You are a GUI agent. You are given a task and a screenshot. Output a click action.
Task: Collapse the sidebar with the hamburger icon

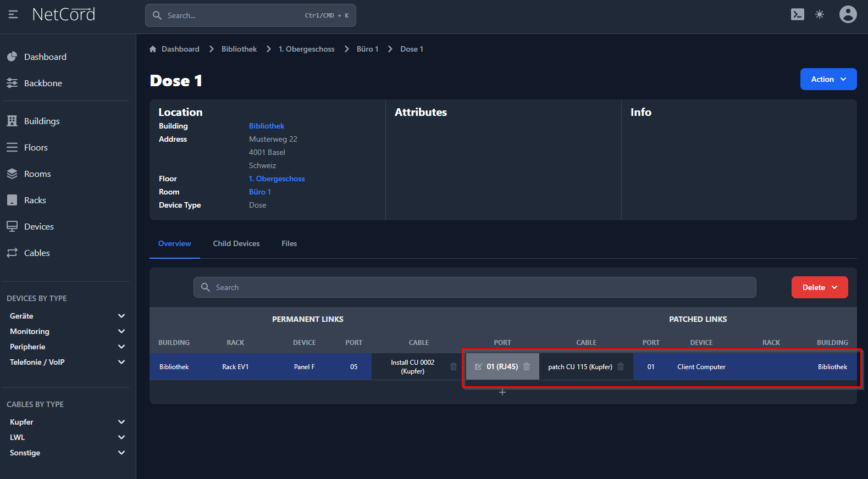pyautogui.click(x=13, y=15)
